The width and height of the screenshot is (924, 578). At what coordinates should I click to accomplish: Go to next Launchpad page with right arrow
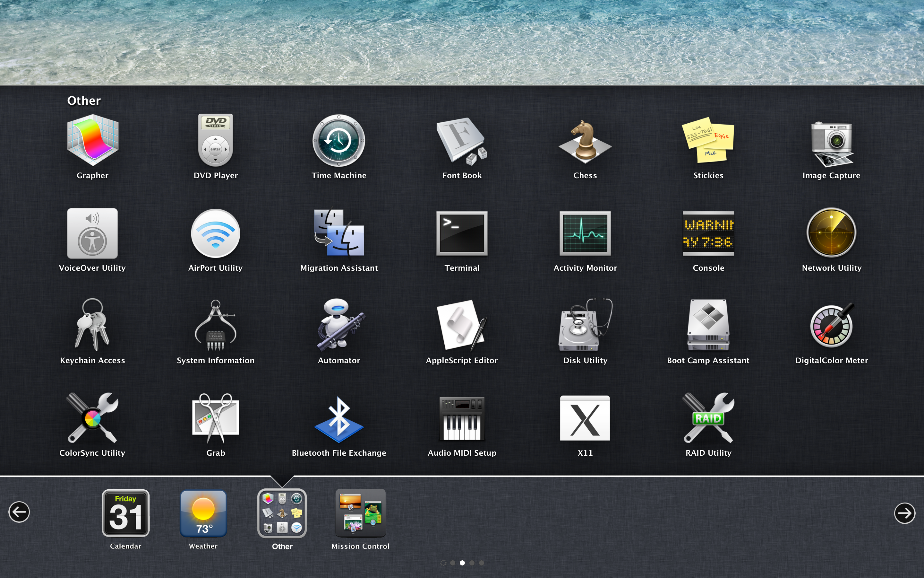click(x=904, y=513)
